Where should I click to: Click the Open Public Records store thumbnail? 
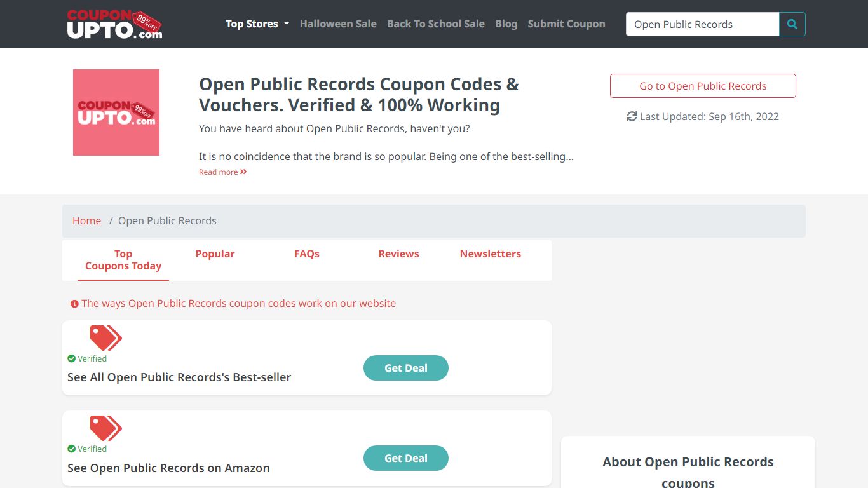coord(116,112)
